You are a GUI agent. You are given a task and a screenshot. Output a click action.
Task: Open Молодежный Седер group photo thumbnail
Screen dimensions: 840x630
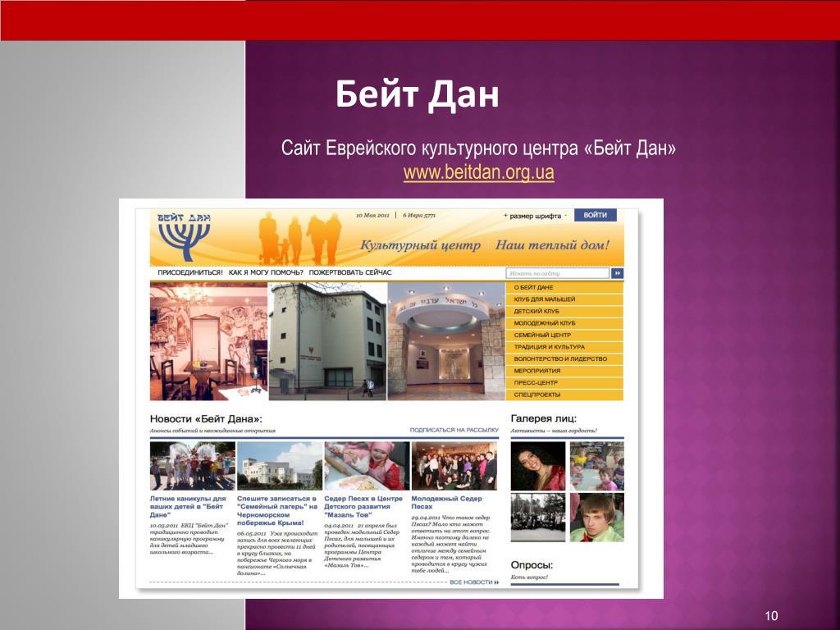coord(454,466)
